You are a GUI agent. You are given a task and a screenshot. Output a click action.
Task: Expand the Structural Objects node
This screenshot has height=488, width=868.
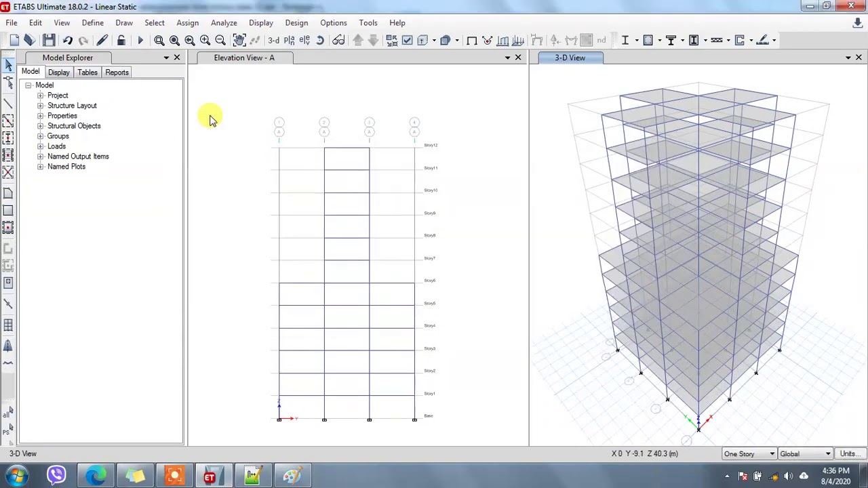[40, 126]
